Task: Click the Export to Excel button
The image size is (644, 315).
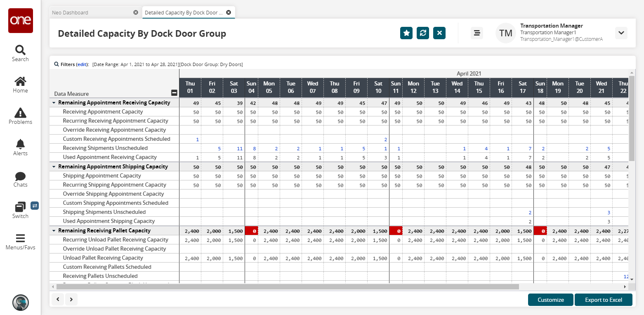Action: pyautogui.click(x=603, y=300)
